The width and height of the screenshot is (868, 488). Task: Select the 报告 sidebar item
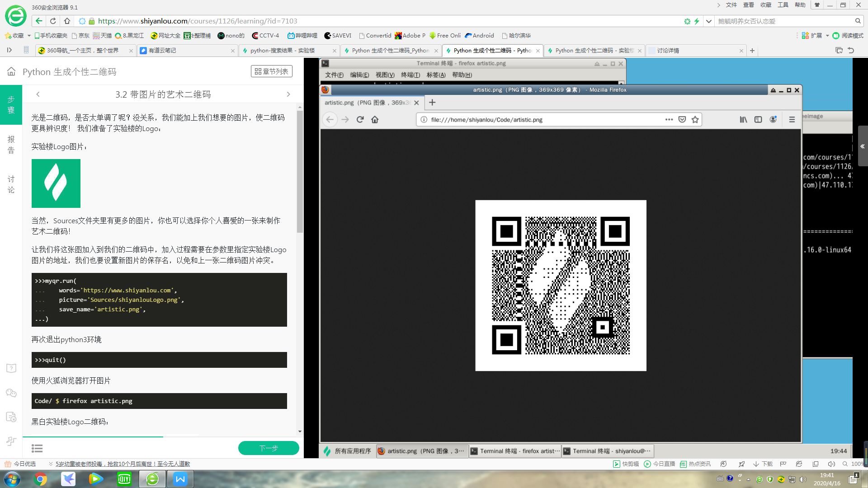pyautogui.click(x=11, y=145)
